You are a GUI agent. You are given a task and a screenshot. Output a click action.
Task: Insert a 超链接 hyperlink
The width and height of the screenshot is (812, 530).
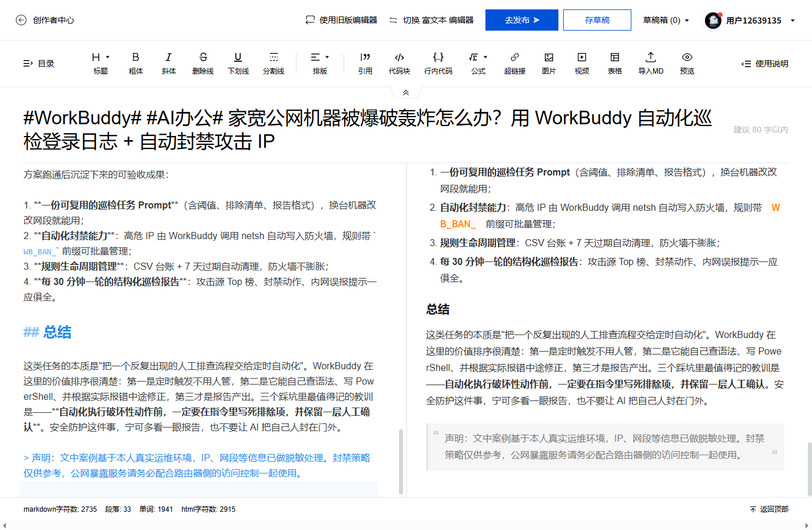point(515,64)
